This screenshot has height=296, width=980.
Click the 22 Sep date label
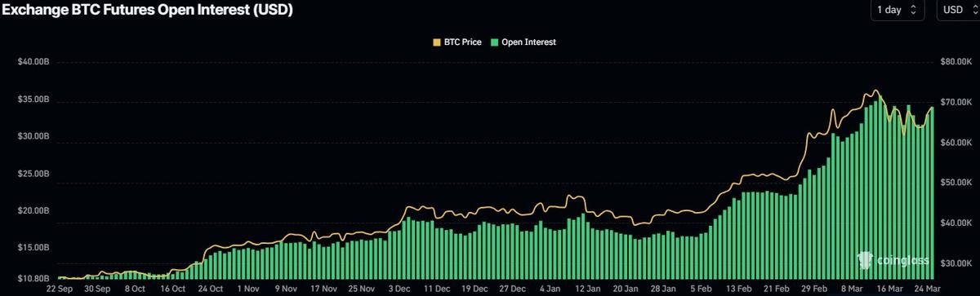(x=60, y=289)
